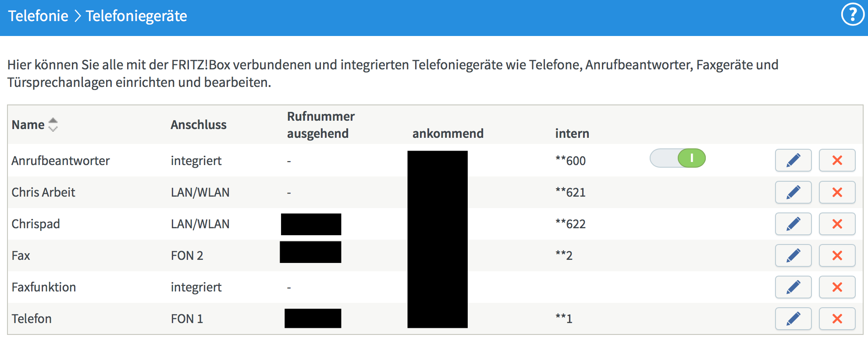Delete the Fax device on FON 2
Screen dimensions: 868x345
point(837,255)
